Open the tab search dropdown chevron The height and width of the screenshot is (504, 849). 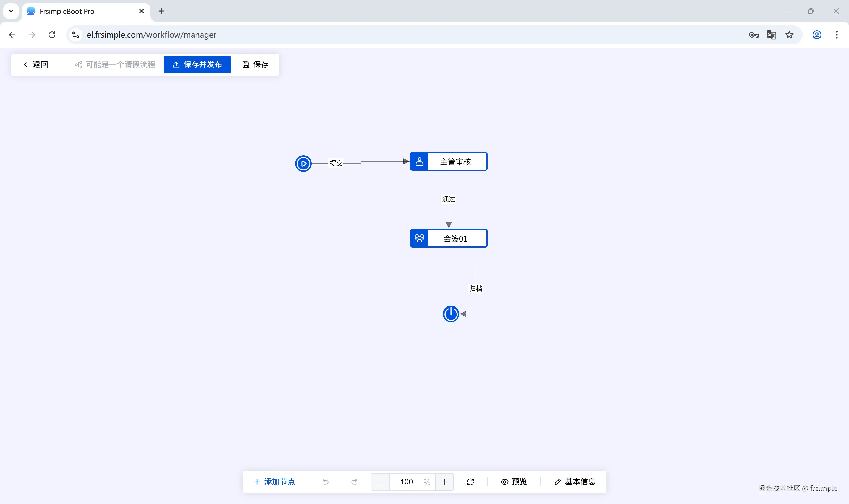(x=11, y=11)
